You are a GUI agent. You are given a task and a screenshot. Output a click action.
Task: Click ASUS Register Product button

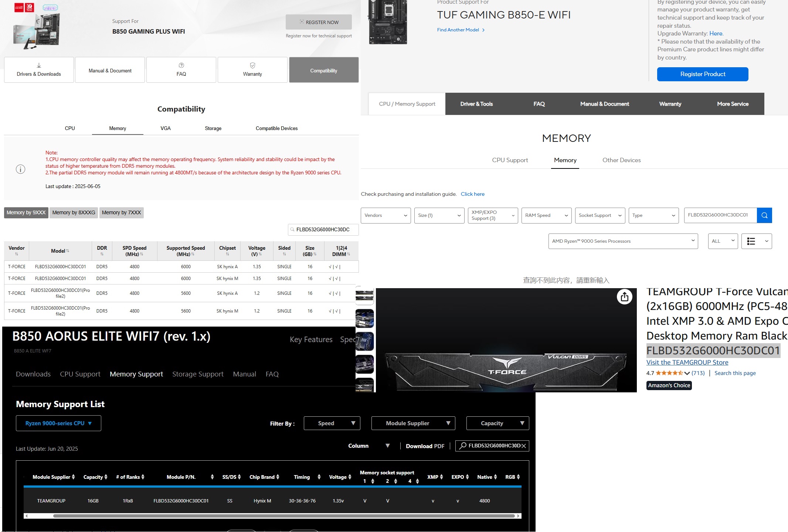pos(703,74)
